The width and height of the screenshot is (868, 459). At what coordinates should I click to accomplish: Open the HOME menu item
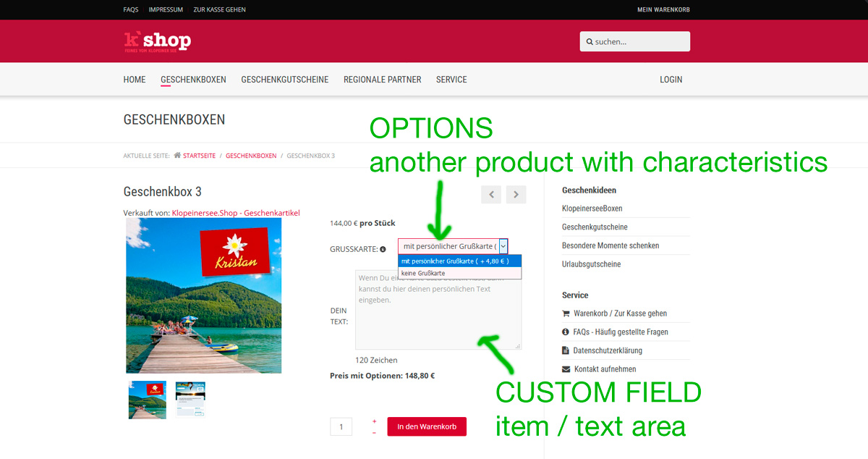pos(135,80)
